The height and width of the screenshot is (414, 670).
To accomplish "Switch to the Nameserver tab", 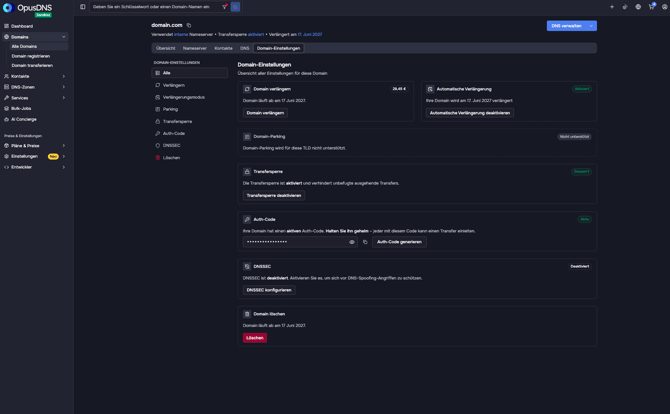I will click(x=195, y=48).
